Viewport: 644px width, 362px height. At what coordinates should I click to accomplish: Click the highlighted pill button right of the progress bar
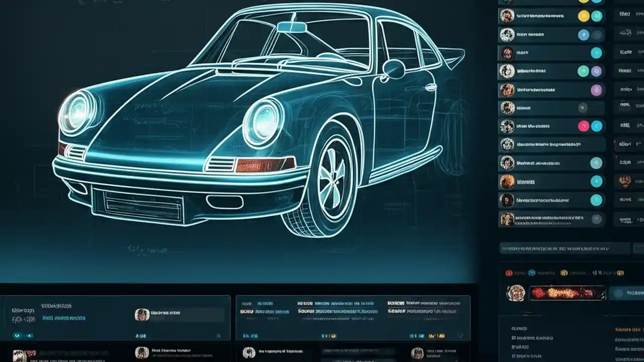click(625, 292)
